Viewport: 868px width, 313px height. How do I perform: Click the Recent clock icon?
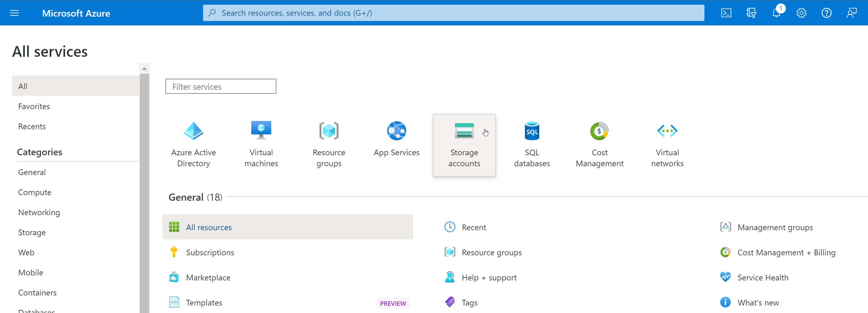point(450,227)
